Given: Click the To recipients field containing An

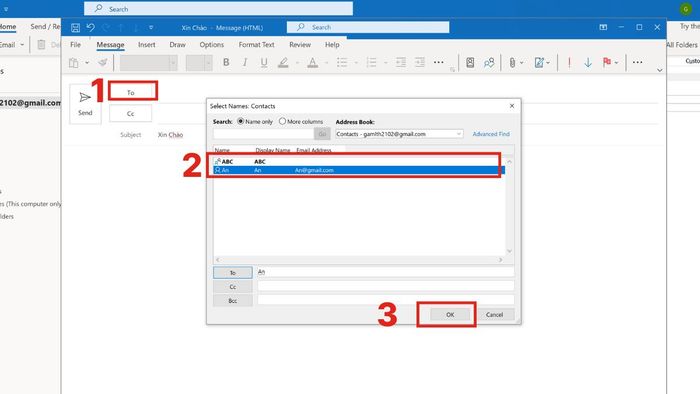Looking at the screenshot, I should (386, 272).
